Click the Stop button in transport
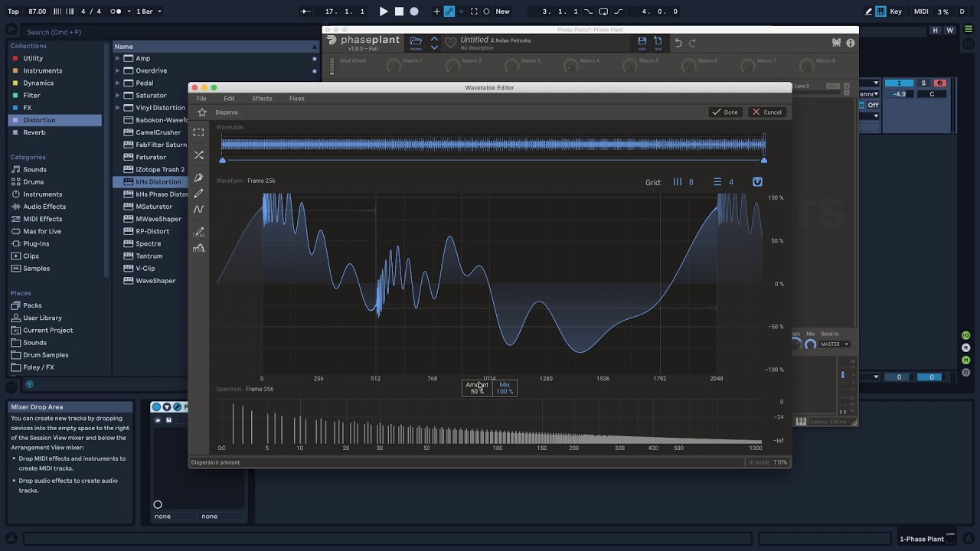 [399, 11]
